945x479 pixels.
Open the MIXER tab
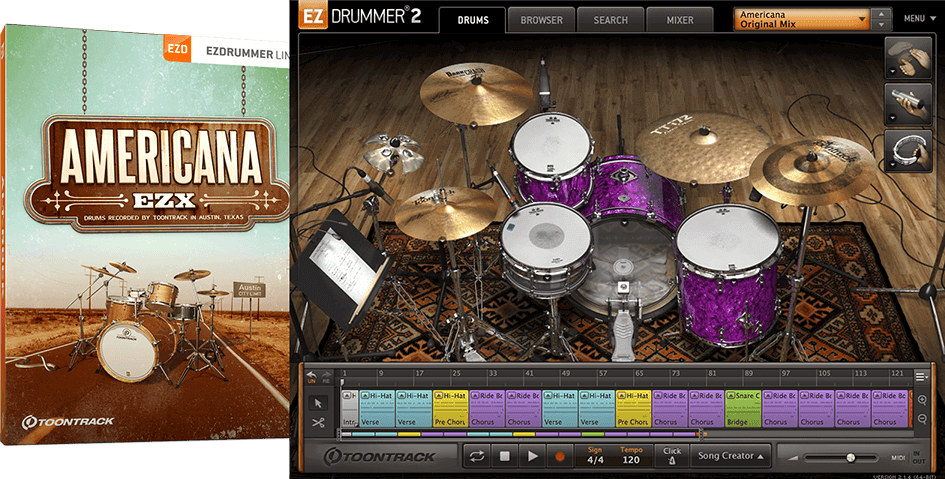coord(680,20)
